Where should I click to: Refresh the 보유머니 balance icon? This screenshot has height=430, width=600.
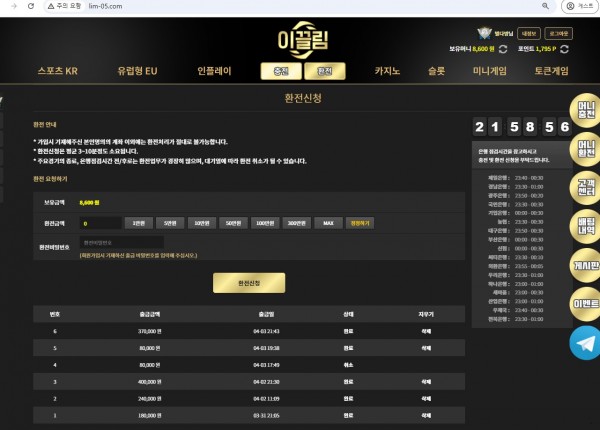click(x=503, y=49)
